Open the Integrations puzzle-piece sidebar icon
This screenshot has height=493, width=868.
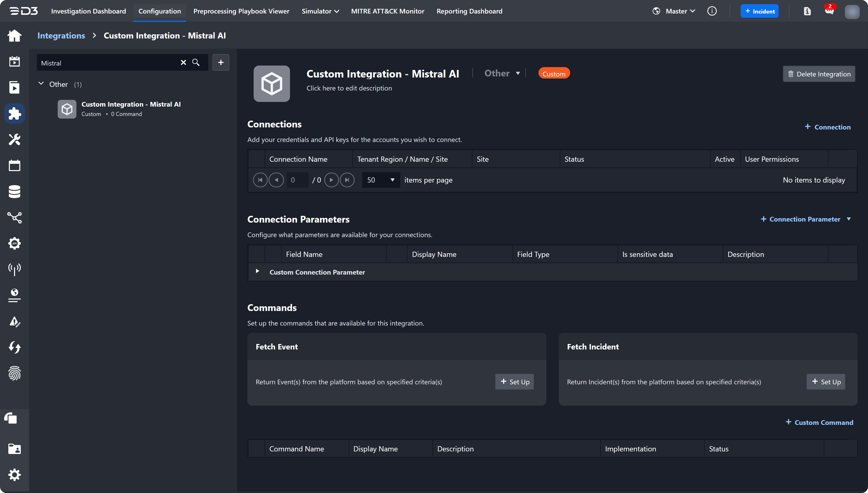14,113
